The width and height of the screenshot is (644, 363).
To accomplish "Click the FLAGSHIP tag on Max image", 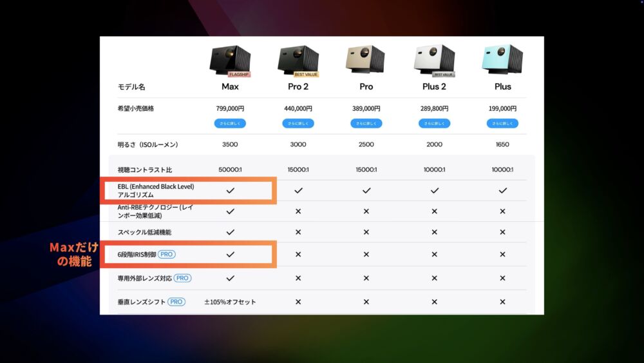I will 239,74.
